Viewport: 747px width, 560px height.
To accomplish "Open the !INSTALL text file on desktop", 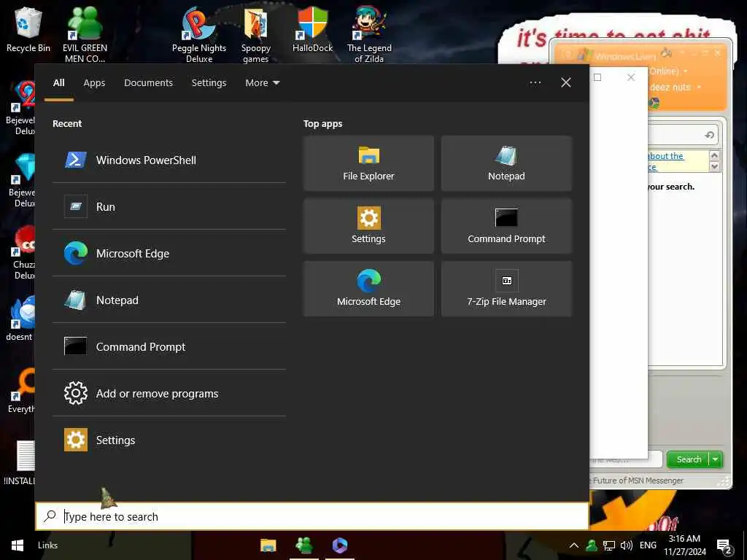I will 20,462.
